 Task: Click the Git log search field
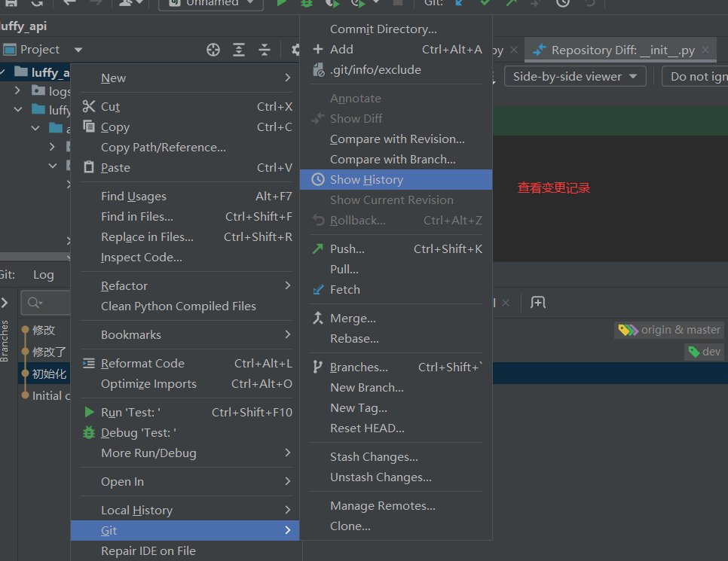click(47, 303)
